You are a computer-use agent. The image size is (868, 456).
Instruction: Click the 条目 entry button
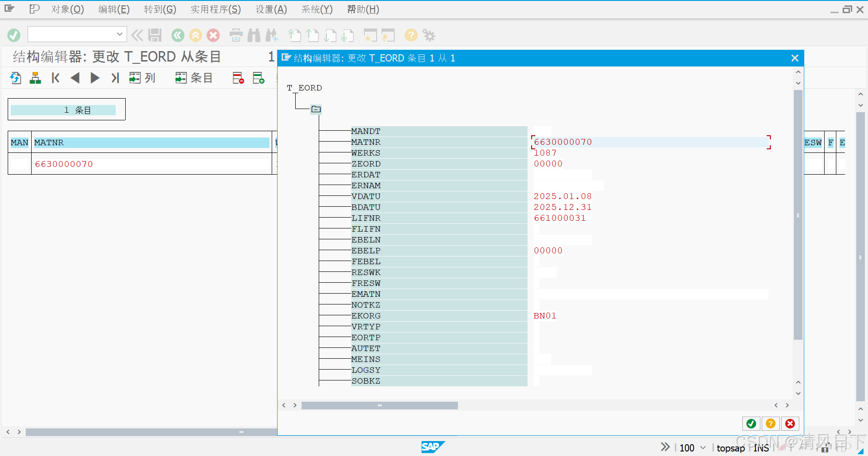click(194, 78)
